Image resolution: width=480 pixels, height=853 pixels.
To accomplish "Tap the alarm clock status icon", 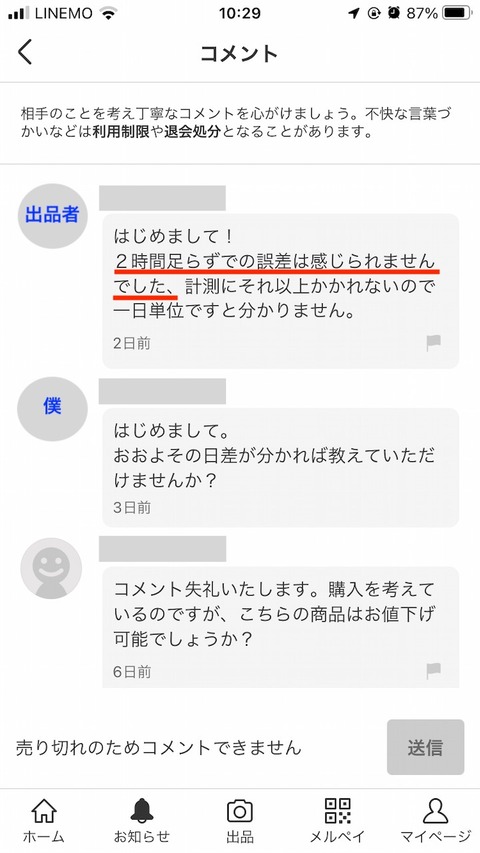I will coord(394,13).
